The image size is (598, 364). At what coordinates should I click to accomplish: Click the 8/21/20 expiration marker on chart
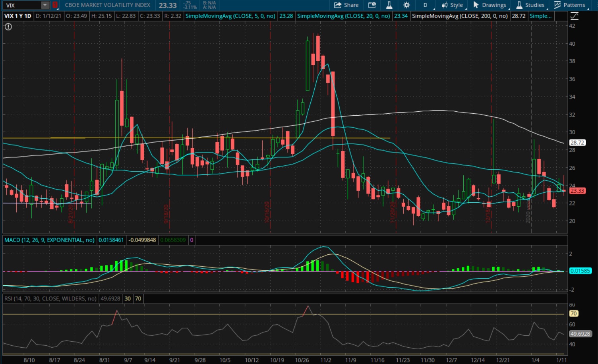tap(72, 214)
